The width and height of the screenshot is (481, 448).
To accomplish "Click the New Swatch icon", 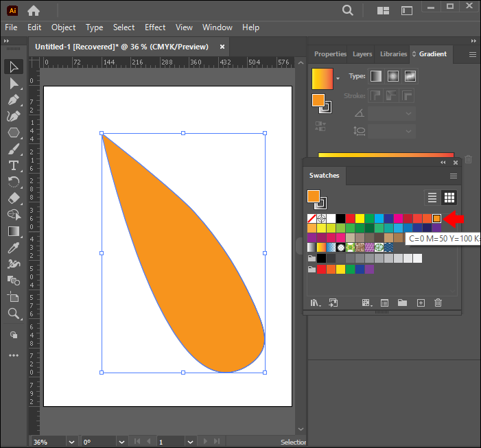I will (x=421, y=303).
